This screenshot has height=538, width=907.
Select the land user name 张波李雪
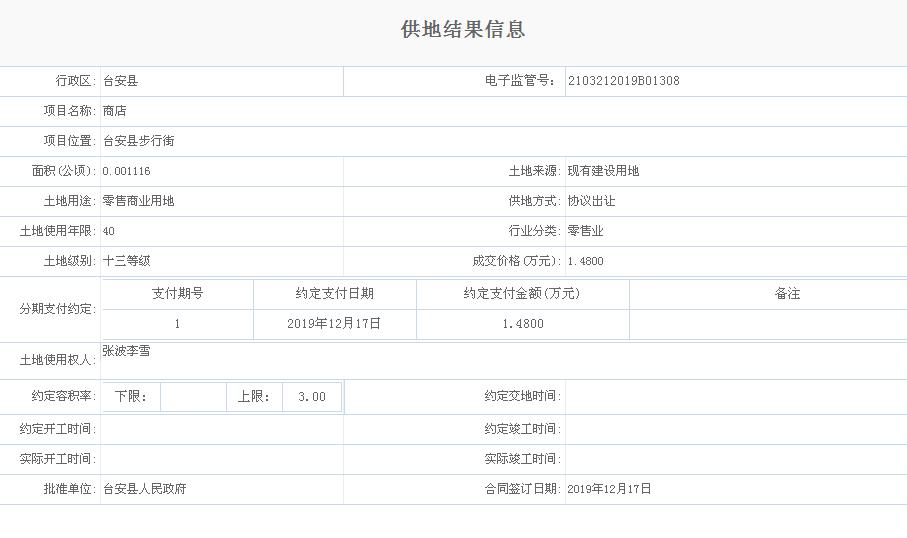click(127, 351)
